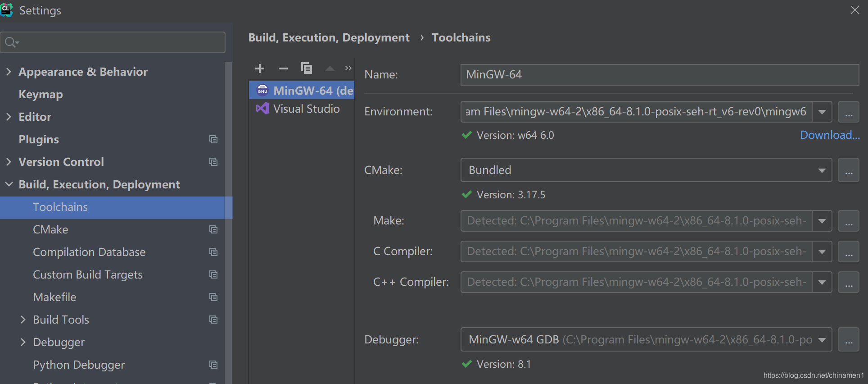Open Python Debugger settings
The height and width of the screenshot is (384, 868).
click(79, 365)
